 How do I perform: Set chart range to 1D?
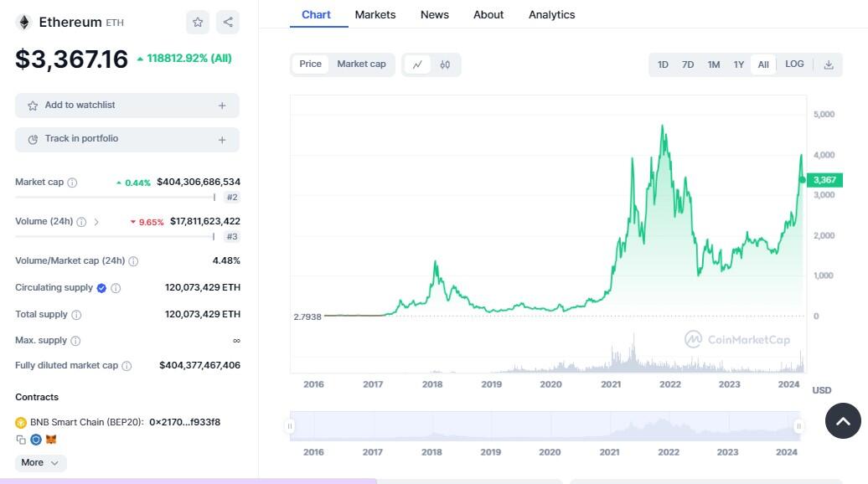663,64
